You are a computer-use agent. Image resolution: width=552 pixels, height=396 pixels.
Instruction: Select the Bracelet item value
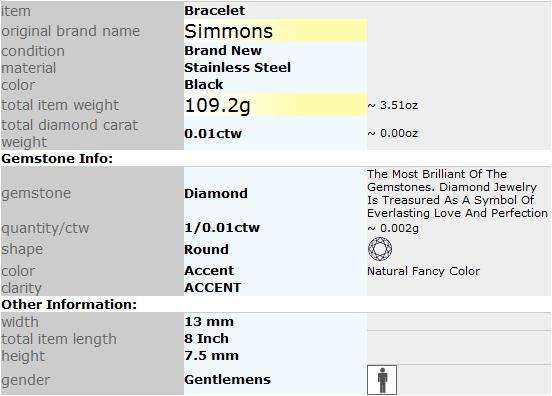click(214, 11)
